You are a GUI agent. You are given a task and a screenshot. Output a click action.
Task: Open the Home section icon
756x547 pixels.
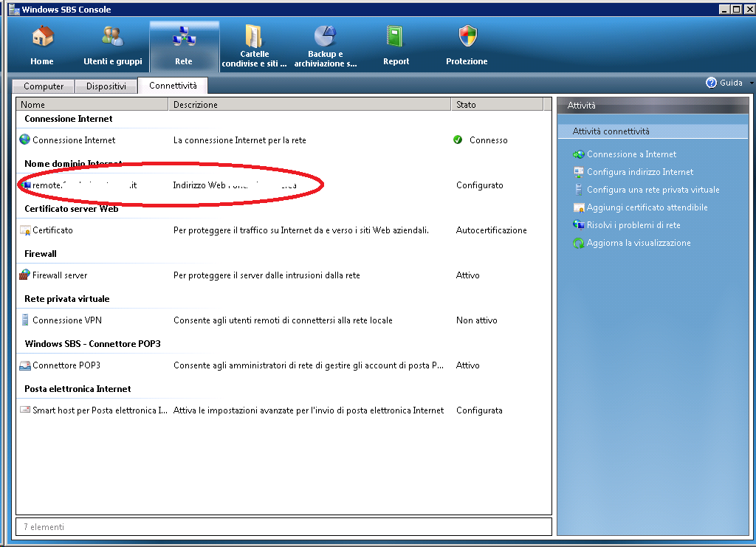tap(42, 37)
